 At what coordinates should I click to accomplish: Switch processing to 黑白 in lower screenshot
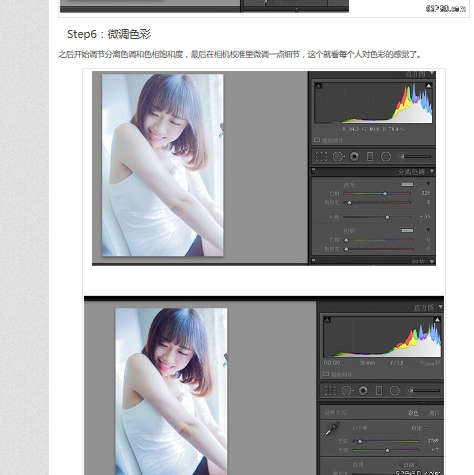click(434, 413)
